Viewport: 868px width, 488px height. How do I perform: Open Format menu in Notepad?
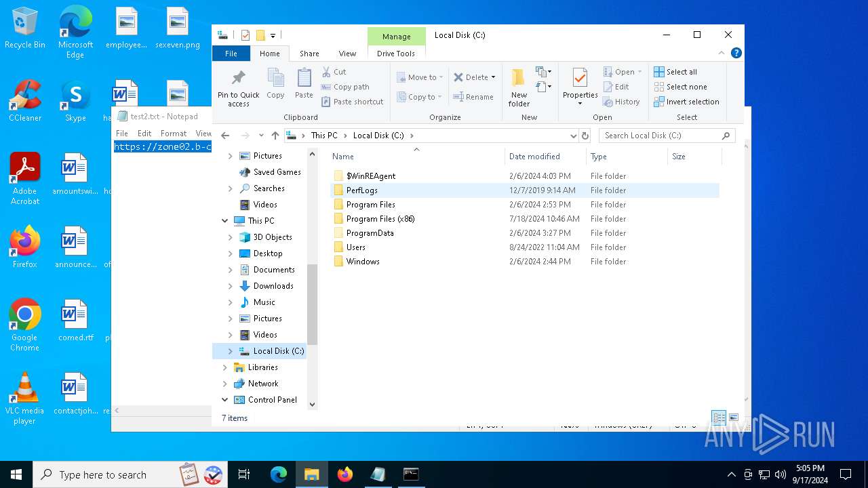[x=174, y=134]
